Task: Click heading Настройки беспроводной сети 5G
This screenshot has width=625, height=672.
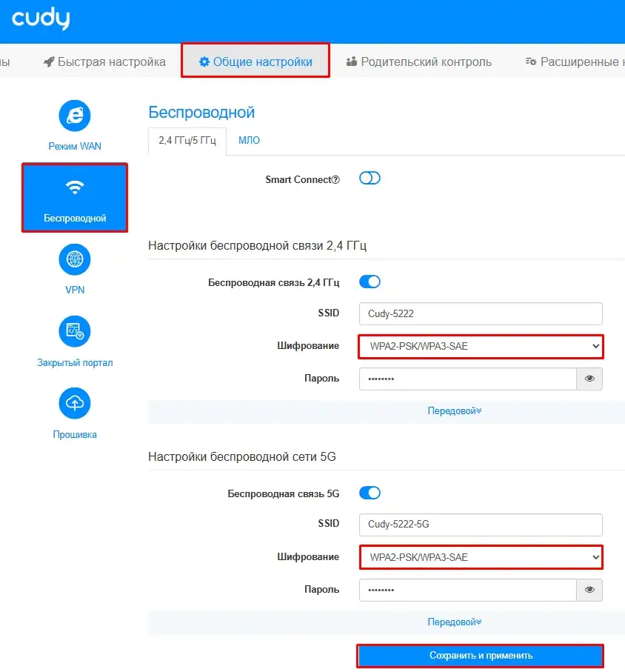Action: click(x=242, y=457)
